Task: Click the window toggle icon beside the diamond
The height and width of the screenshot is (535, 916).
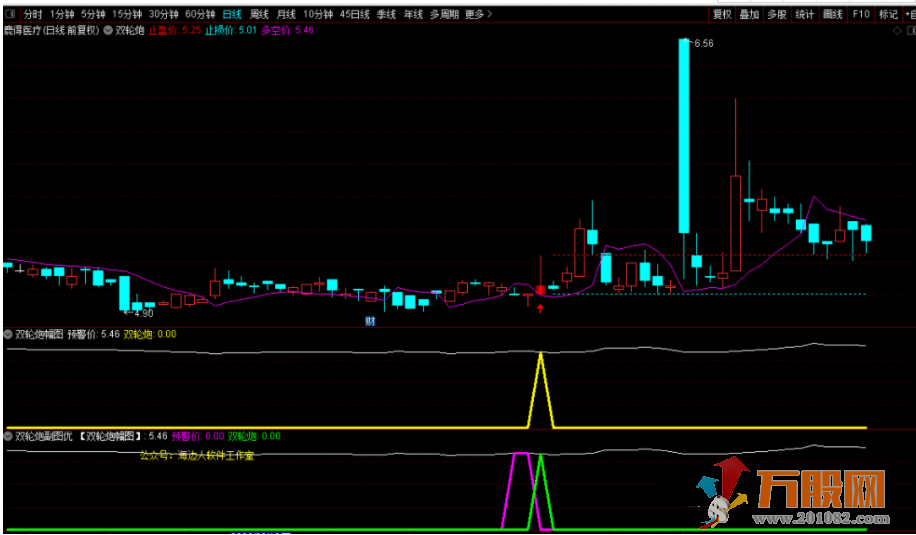Action: pyautogui.click(x=911, y=31)
